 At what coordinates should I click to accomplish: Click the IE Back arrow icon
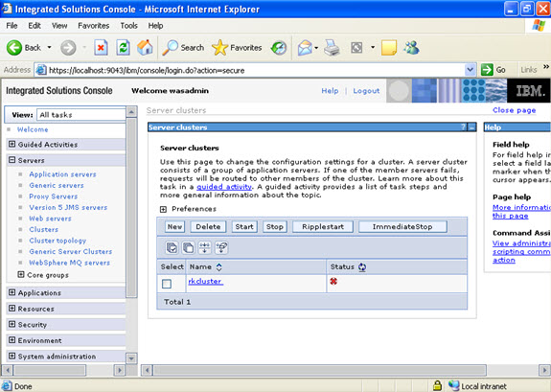(x=14, y=48)
